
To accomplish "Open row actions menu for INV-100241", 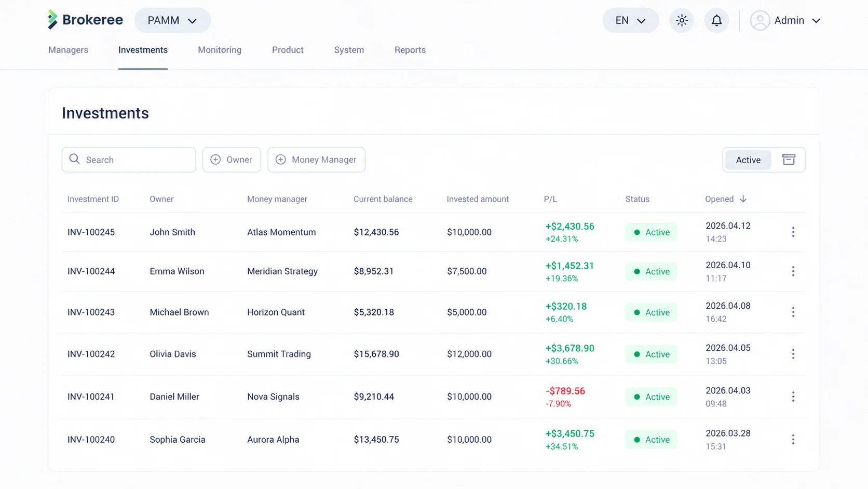I will point(793,397).
